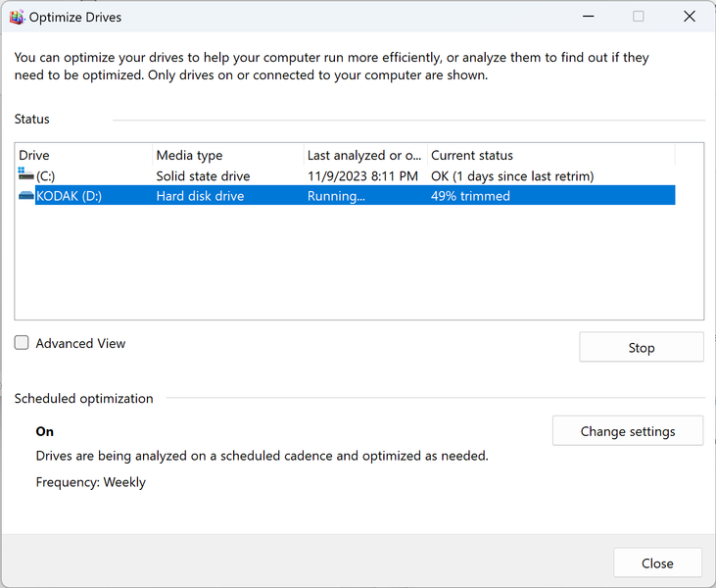
Task: Click the Hard disk drive media type cell
Action: pos(200,196)
